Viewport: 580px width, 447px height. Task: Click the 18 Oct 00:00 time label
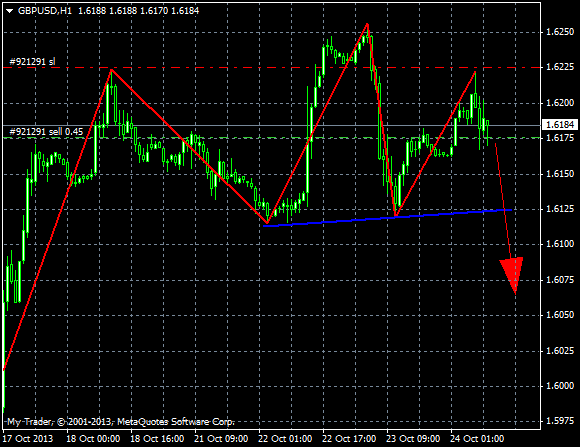coord(93,439)
